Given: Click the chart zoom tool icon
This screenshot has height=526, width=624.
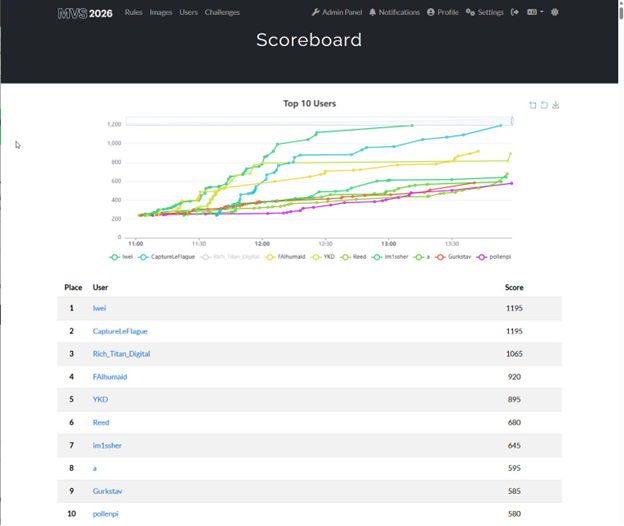Looking at the screenshot, I should click(x=532, y=105).
